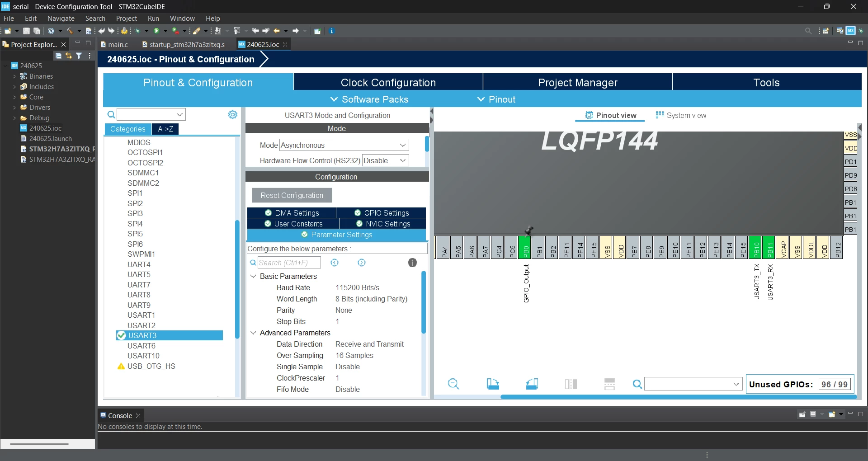Viewport: 868px width, 461px height.
Task: Close the Console view tab
Action: pyautogui.click(x=138, y=415)
